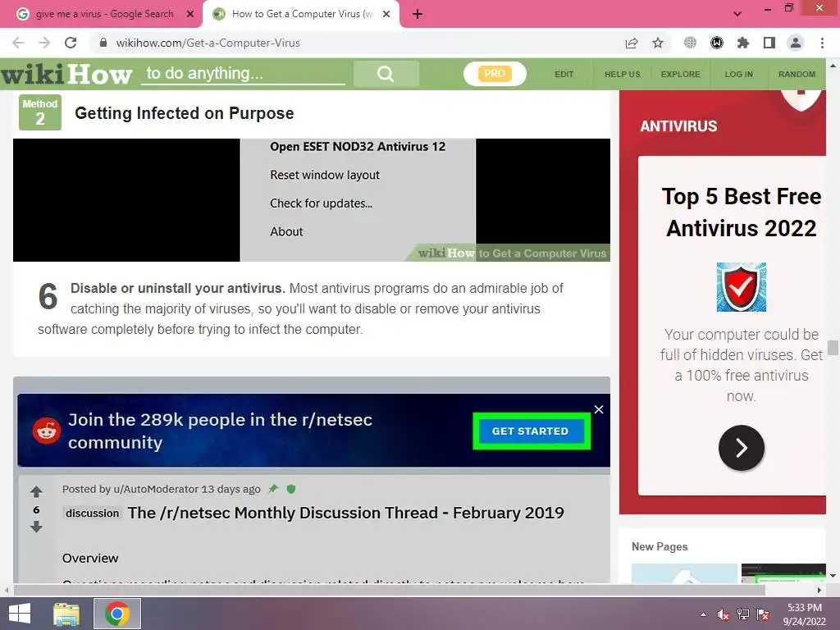The width and height of the screenshot is (840, 630).
Task: Click the browser forward arrow
Action: 44,43
